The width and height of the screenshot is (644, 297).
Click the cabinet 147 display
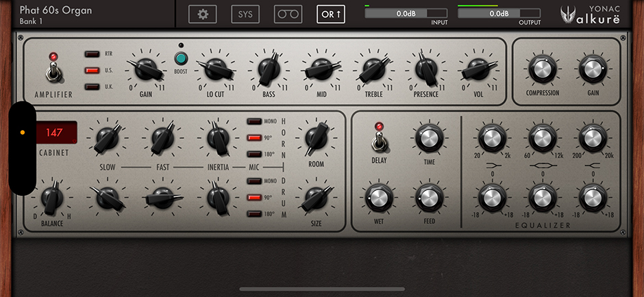(57, 132)
